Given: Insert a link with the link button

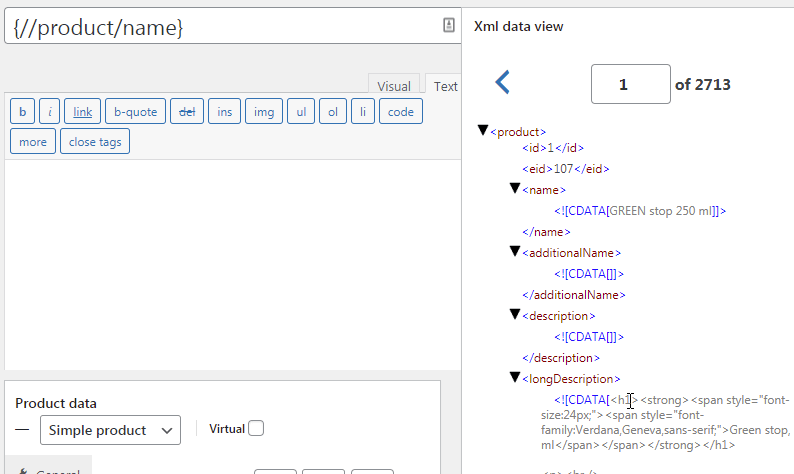Looking at the screenshot, I should [83, 112].
